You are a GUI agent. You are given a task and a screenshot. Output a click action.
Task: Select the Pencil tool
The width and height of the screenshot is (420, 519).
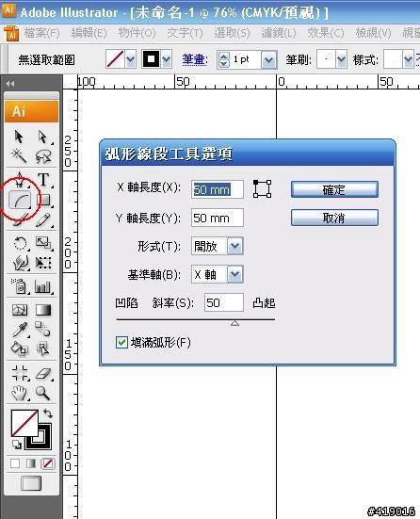43,219
